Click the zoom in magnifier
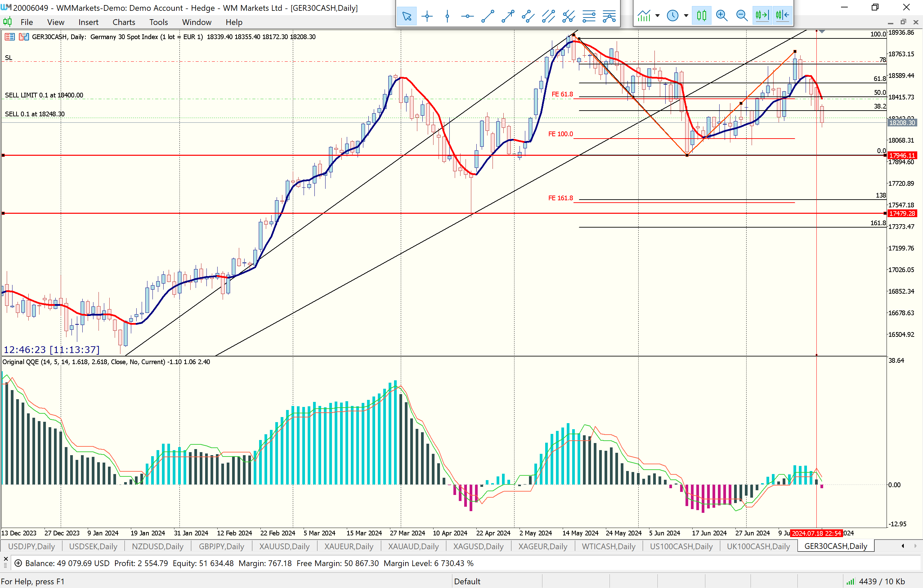 tap(721, 15)
